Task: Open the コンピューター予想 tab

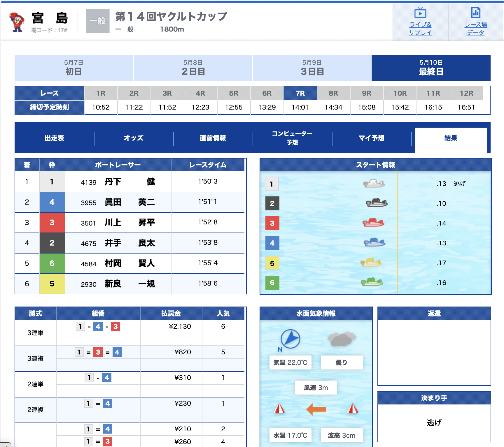Action: (x=292, y=138)
